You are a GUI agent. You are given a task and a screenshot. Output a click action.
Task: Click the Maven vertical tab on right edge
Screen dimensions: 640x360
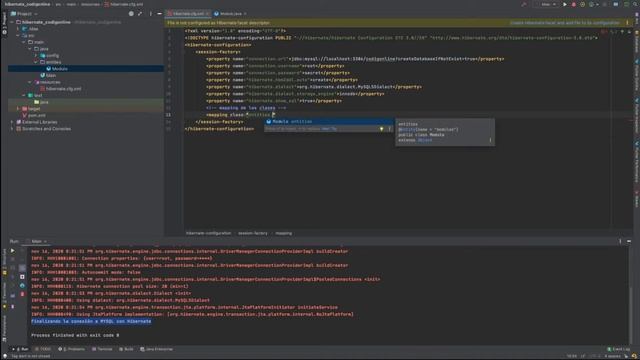click(636, 200)
